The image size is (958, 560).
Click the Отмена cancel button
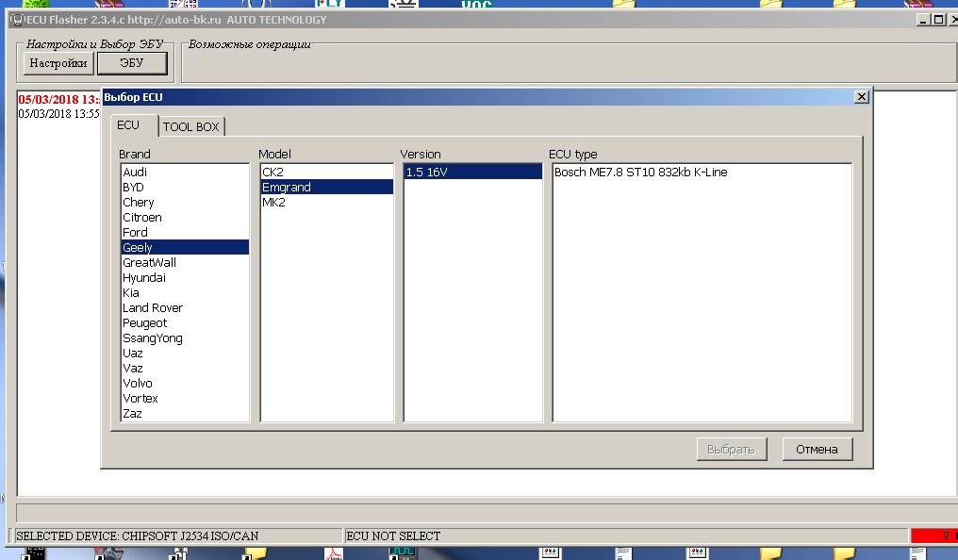click(817, 450)
